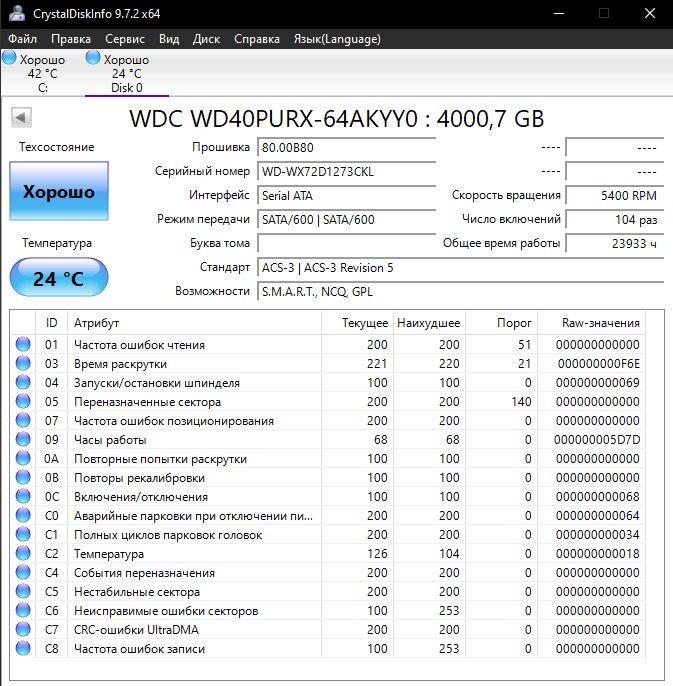Close the CrystalDiskInfo window
This screenshot has height=686, width=673.
pyautogui.click(x=650, y=14)
